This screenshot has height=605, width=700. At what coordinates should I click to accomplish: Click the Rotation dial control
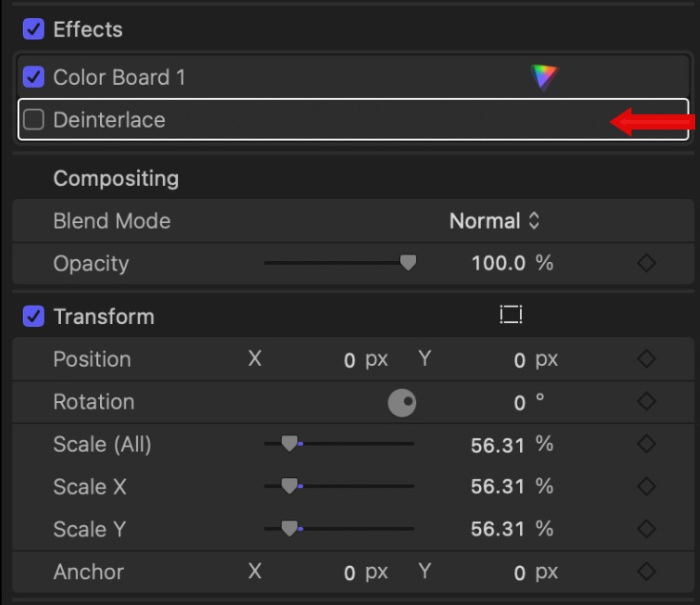click(x=402, y=403)
